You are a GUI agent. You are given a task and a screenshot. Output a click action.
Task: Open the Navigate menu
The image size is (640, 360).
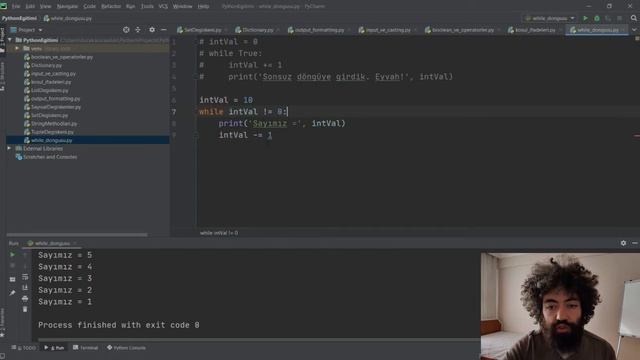(67, 6)
